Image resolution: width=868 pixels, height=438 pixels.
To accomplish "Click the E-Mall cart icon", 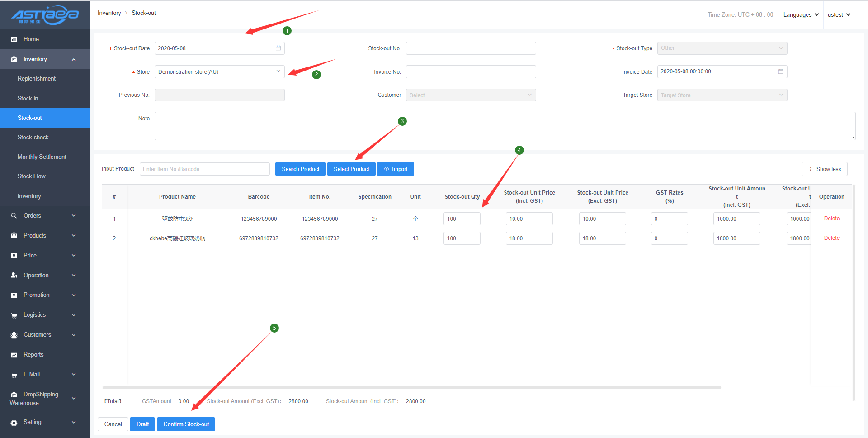I will pyautogui.click(x=14, y=375).
